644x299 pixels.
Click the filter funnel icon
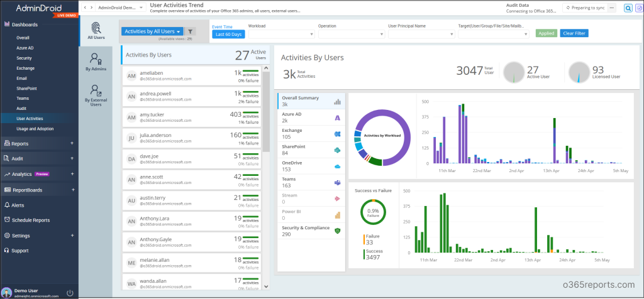(x=190, y=31)
